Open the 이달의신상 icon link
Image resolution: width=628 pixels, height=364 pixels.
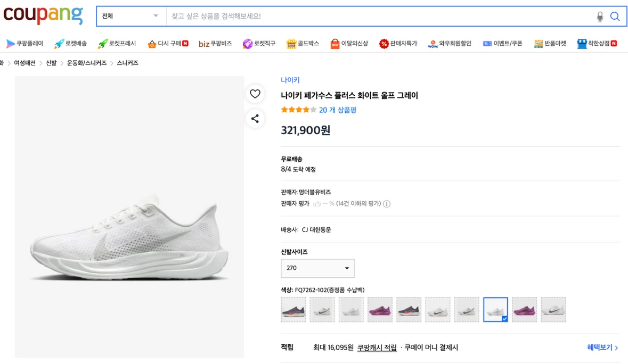click(x=335, y=44)
